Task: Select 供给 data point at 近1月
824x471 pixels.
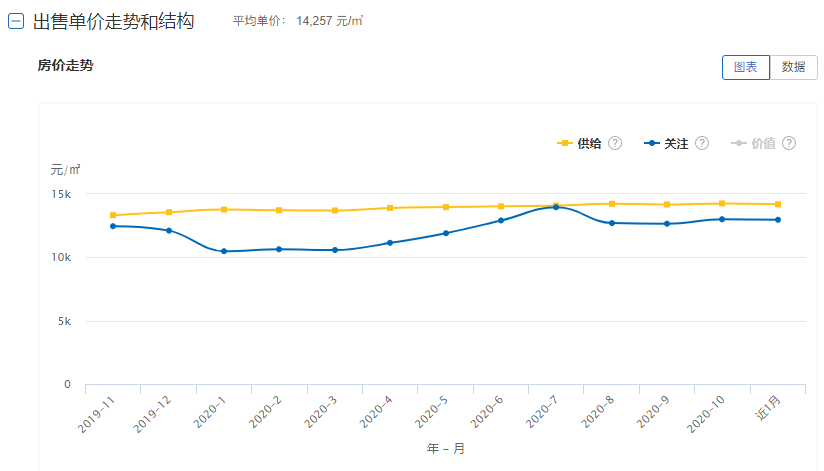Action: click(x=778, y=204)
